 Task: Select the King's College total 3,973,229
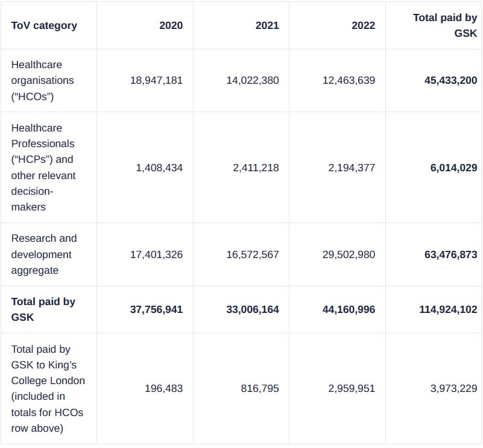click(x=453, y=388)
